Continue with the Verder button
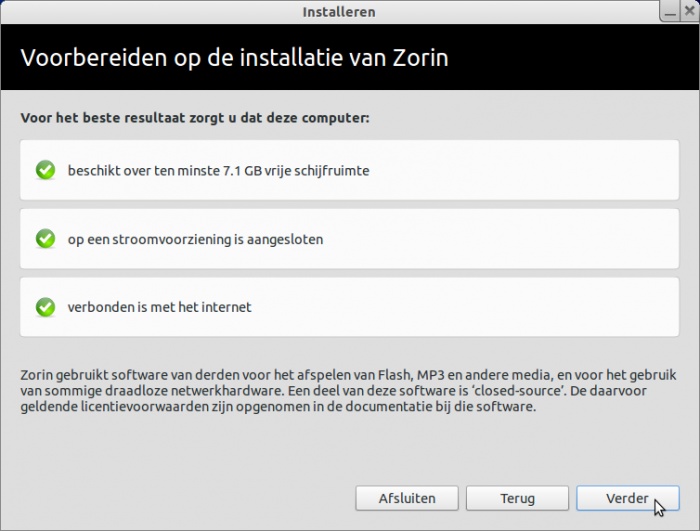Viewport: 700px width, 531px height. click(628, 498)
